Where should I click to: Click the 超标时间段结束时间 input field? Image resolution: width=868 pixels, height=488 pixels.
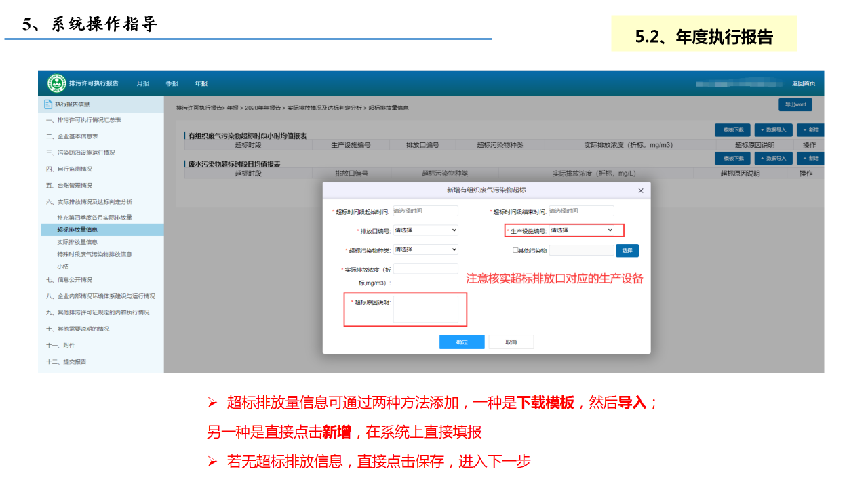580,211
